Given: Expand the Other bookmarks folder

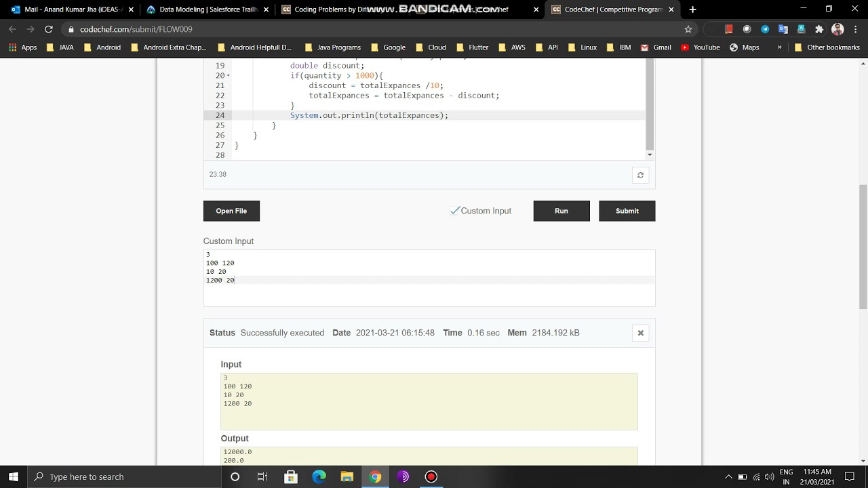Looking at the screenshot, I should 827,47.
